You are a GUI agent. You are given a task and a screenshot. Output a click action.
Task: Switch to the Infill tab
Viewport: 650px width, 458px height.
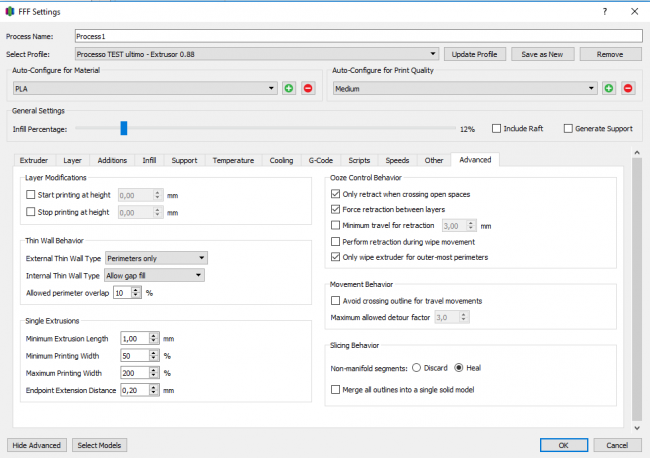click(149, 159)
